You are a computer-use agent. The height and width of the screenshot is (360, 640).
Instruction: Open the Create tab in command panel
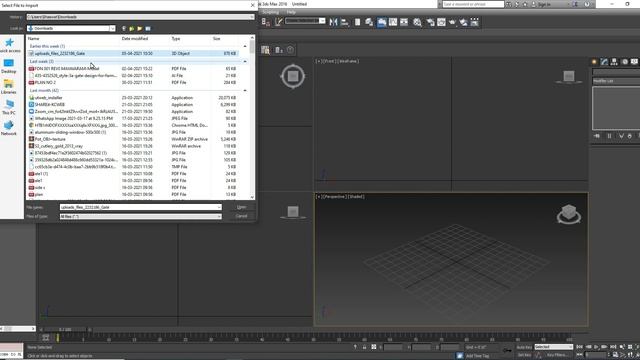pyautogui.click(x=594, y=62)
